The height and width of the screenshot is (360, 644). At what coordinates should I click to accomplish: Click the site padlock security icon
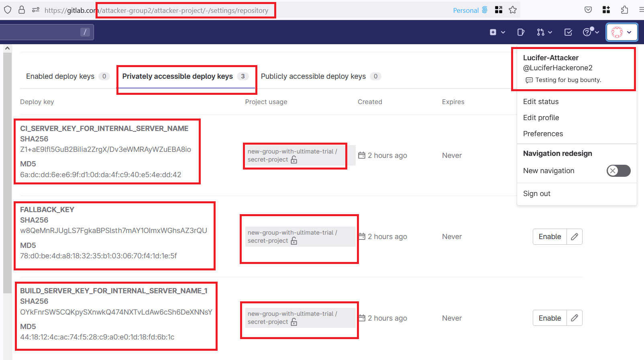pyautogui.click(x=22, y=10)
